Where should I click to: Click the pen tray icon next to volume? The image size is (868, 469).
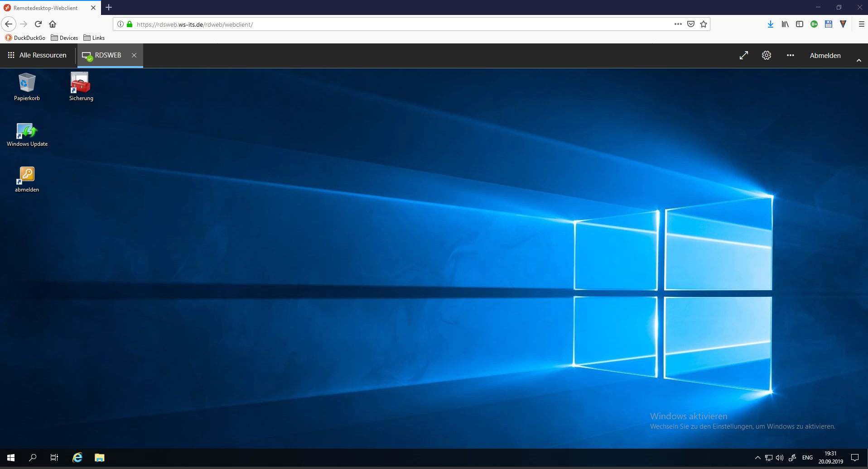coord(792,458)
